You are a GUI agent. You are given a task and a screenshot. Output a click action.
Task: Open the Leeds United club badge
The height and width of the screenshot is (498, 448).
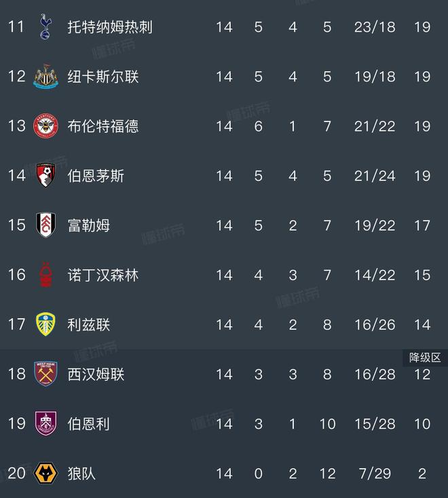(x=46, y=324)
